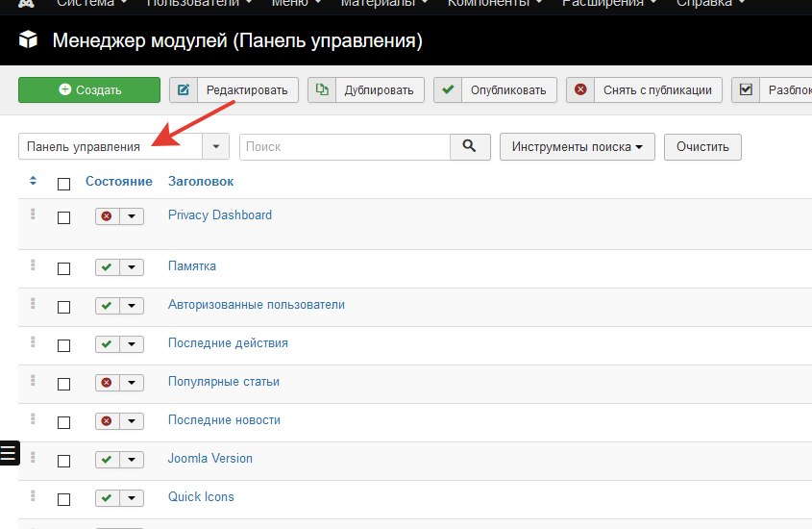Check the Privacy Dashboard row checkbox
812x529 pixels.
[63, 217]
